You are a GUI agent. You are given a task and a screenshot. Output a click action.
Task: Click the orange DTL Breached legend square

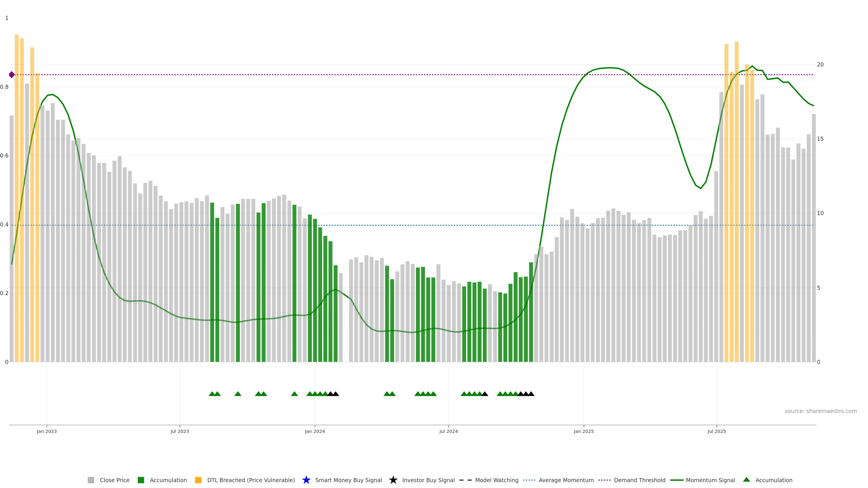pos(198,480)
